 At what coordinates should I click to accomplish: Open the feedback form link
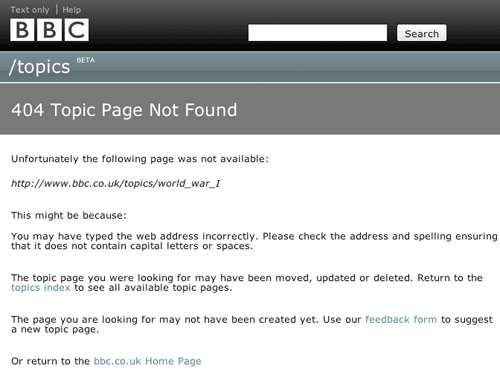tap(401, 319)
